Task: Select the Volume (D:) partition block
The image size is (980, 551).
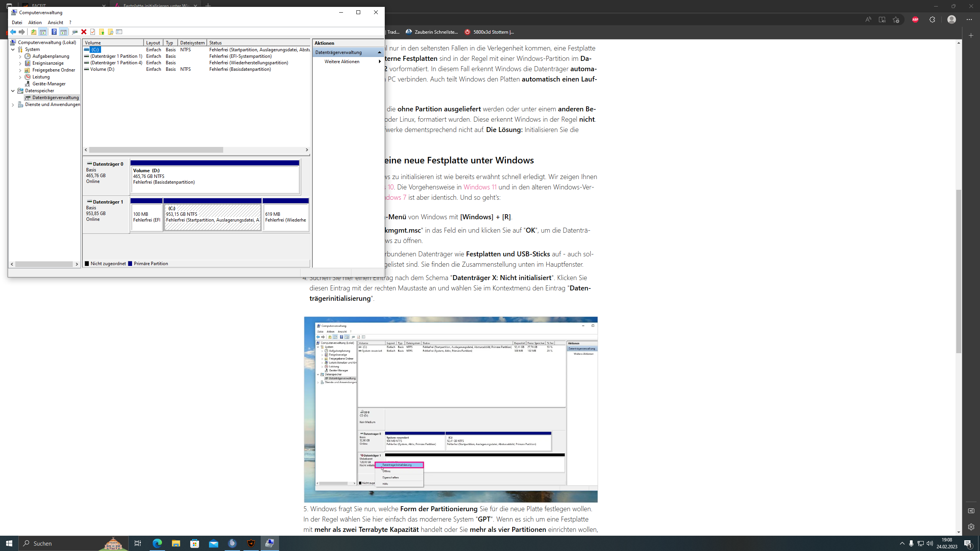Action: pos(215,180)
